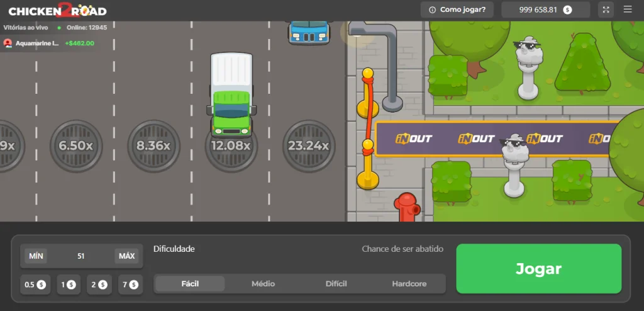Click the 8.36x manhole multiplier
This screenshot has width=644, height=311.
(x=153, y=146)
